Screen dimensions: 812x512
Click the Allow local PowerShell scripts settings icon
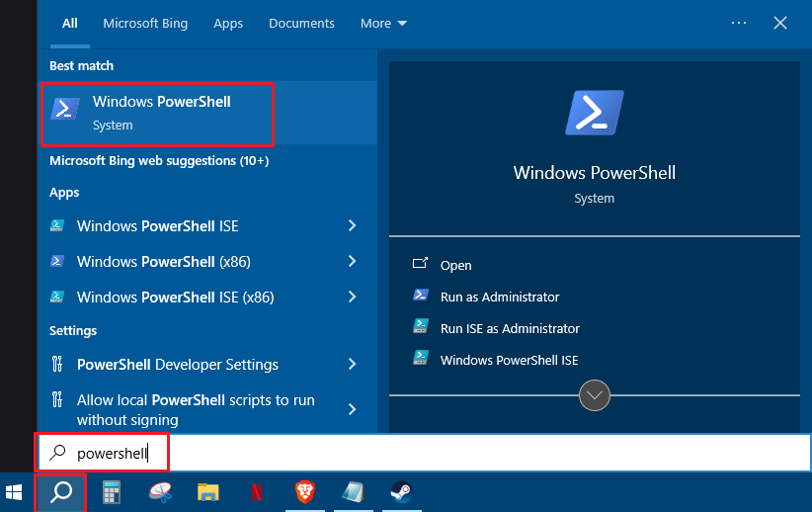57,399
